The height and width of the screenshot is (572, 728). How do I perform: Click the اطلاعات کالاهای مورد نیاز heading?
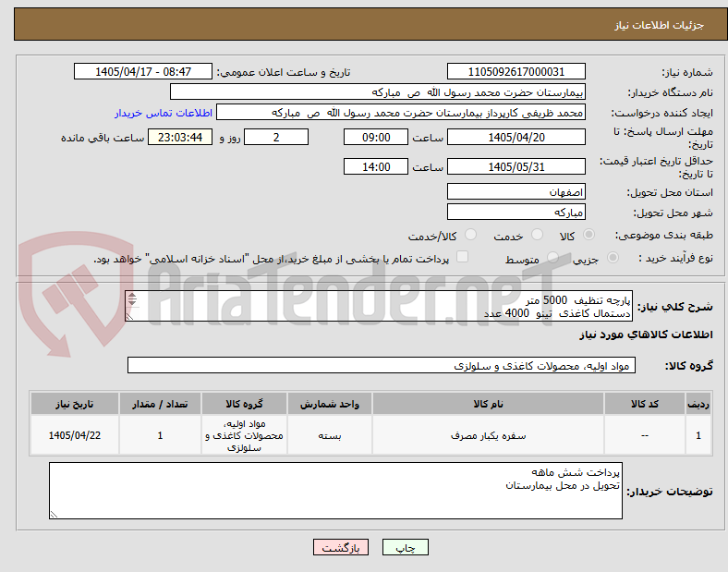(x=646, y=335)
